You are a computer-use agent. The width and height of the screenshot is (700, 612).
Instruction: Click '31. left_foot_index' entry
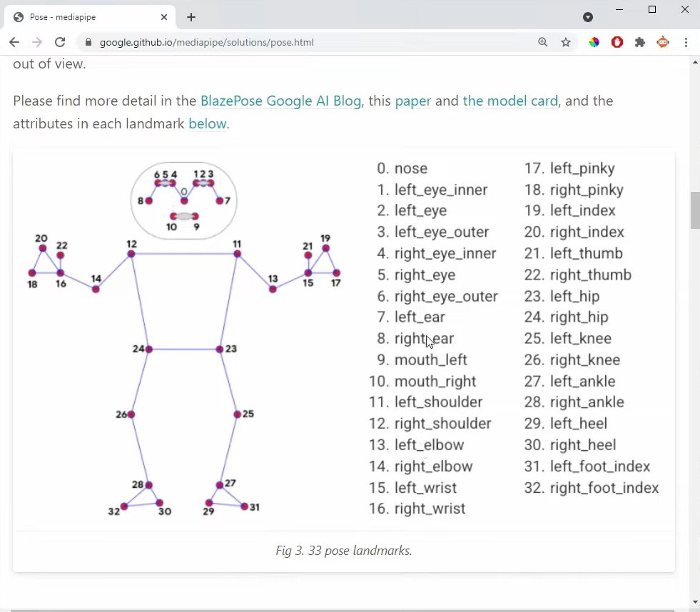pyautogui.click(x=587, y=466)
